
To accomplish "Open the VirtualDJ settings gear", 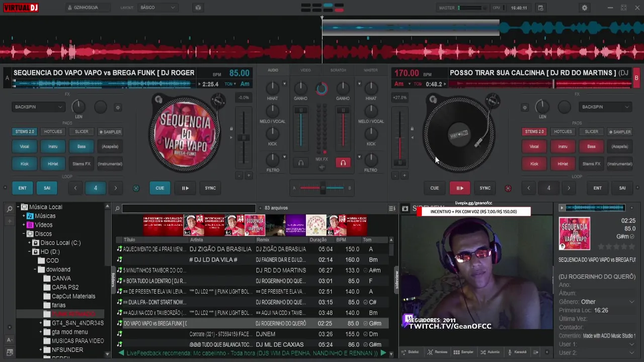I will pyautogui.click(x=584, y=8).
